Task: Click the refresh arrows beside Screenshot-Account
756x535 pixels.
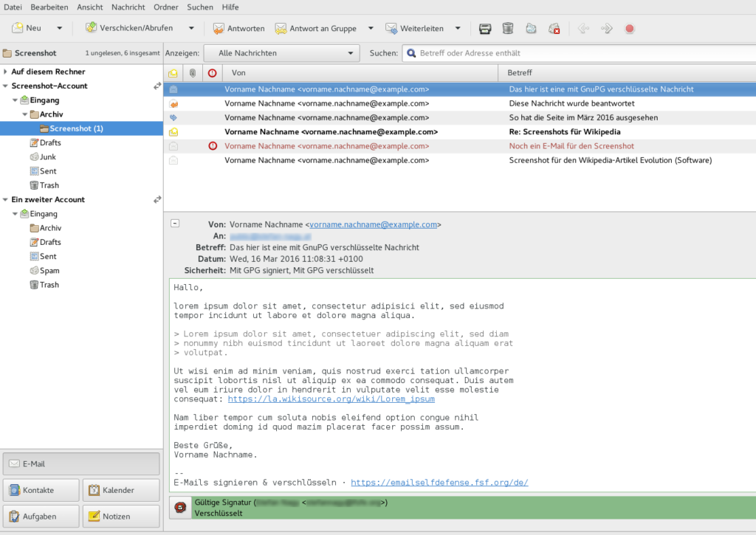Action: coord(157,86)
